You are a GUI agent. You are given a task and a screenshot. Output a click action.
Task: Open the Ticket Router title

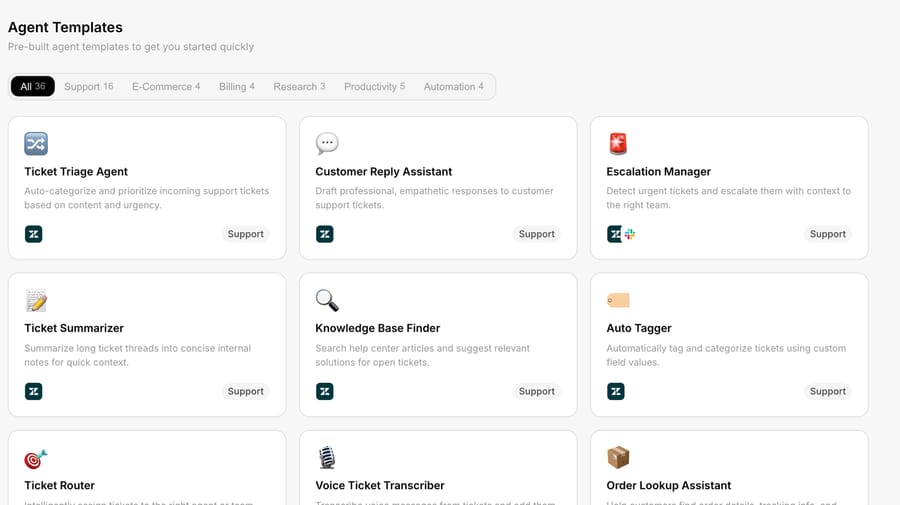tap(59, 485)
